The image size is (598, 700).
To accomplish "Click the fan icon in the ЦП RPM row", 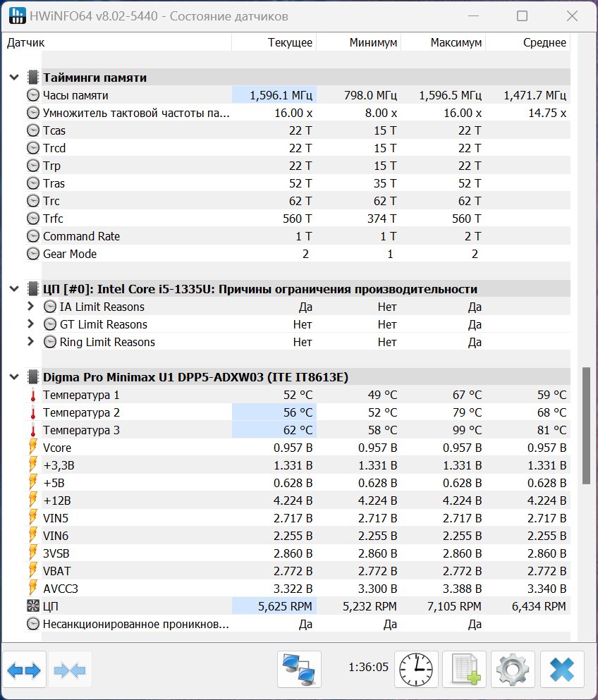I will tap(33, 606).
